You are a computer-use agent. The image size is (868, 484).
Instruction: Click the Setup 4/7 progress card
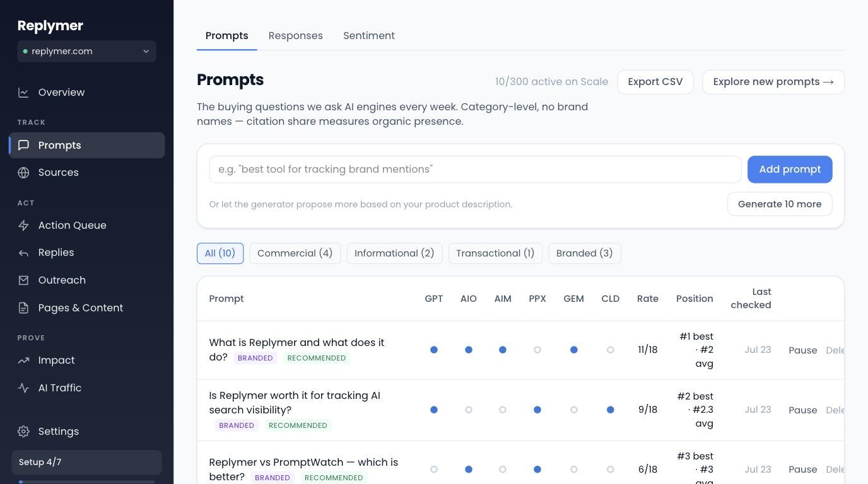point(86,463)
